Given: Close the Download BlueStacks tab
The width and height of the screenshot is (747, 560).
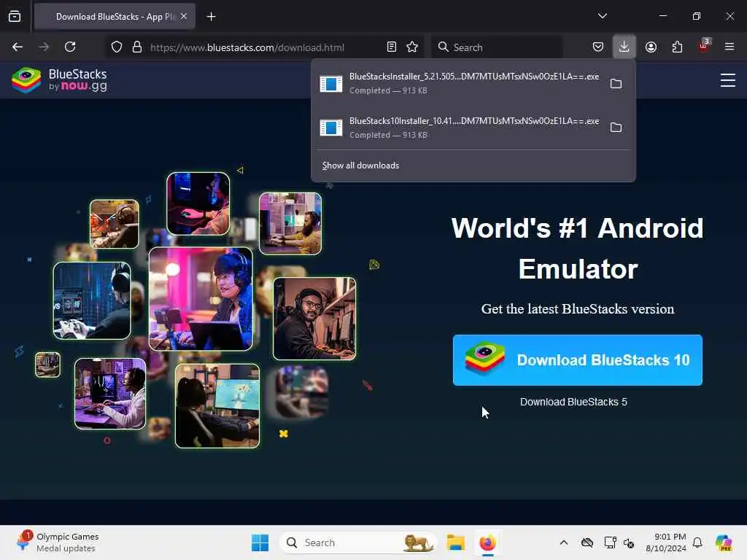Looking at the screenshot, I should click(x=184, y=17).
